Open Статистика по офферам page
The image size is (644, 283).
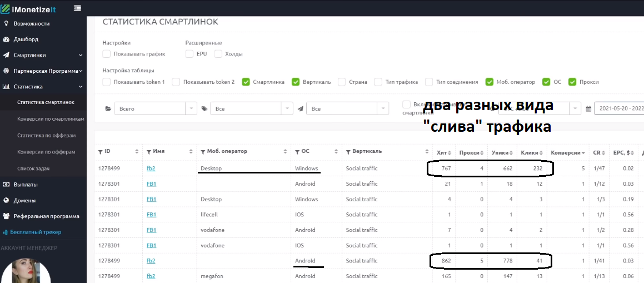(x=47, y=135)
